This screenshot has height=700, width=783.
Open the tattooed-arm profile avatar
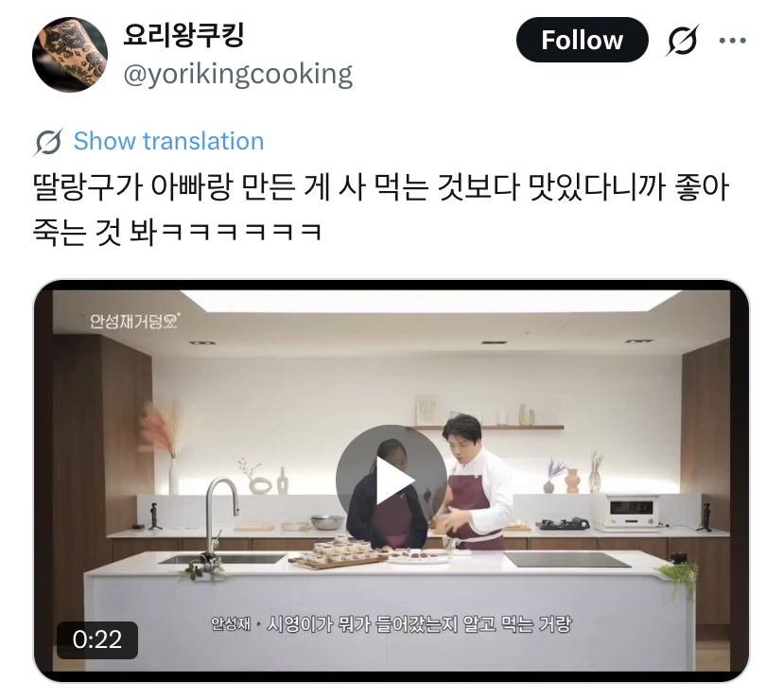tap(70, 55)
